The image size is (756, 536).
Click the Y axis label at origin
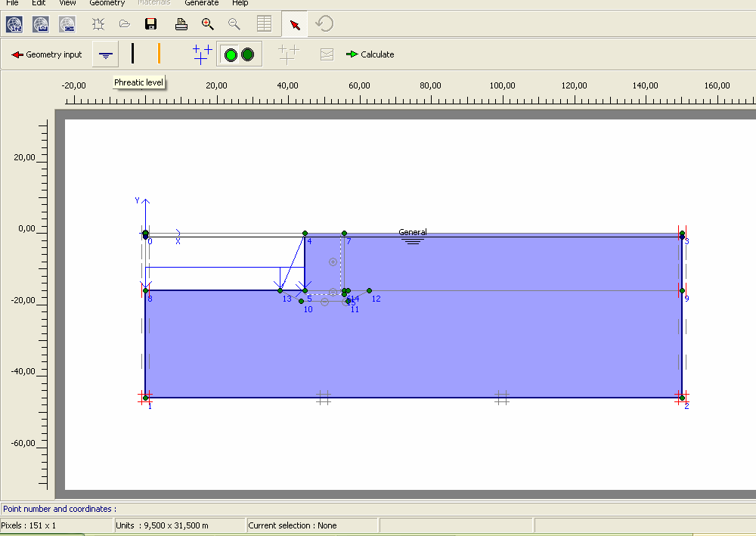pyautogui.click(x=138, y=200)
